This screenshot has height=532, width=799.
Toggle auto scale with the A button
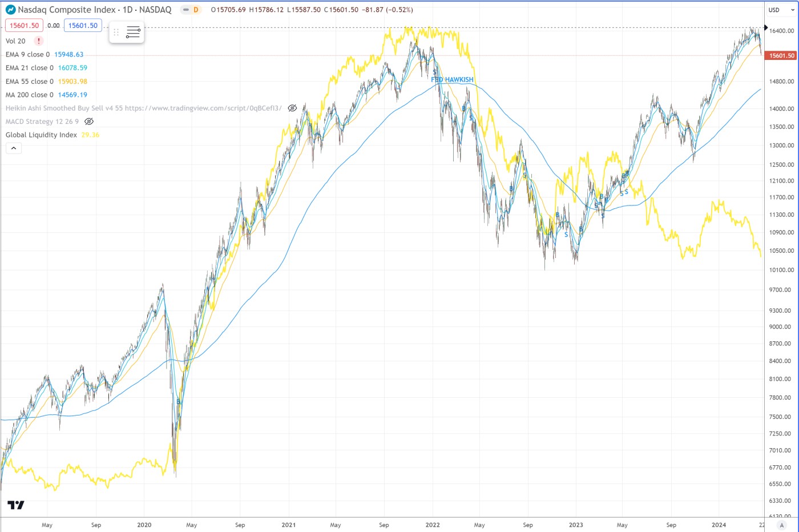782,525
